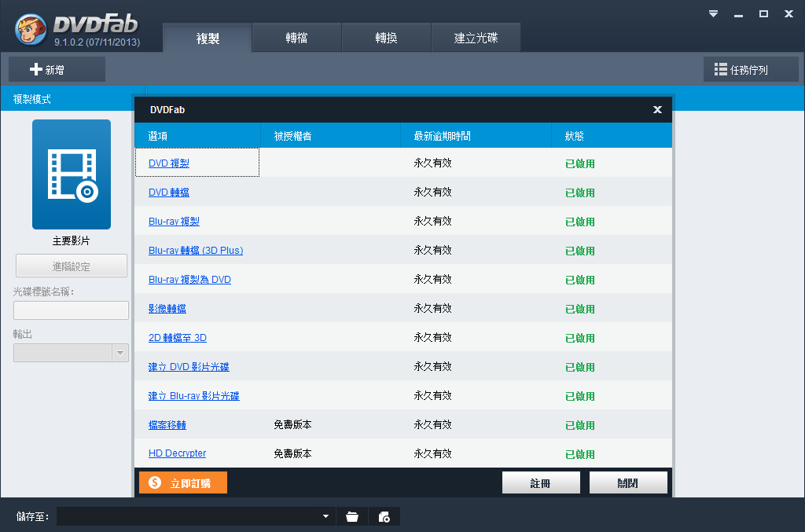This screenshot has width=805, height=532.
Task: Expand the 輸出 dropdown
Action: pos(120,353)
